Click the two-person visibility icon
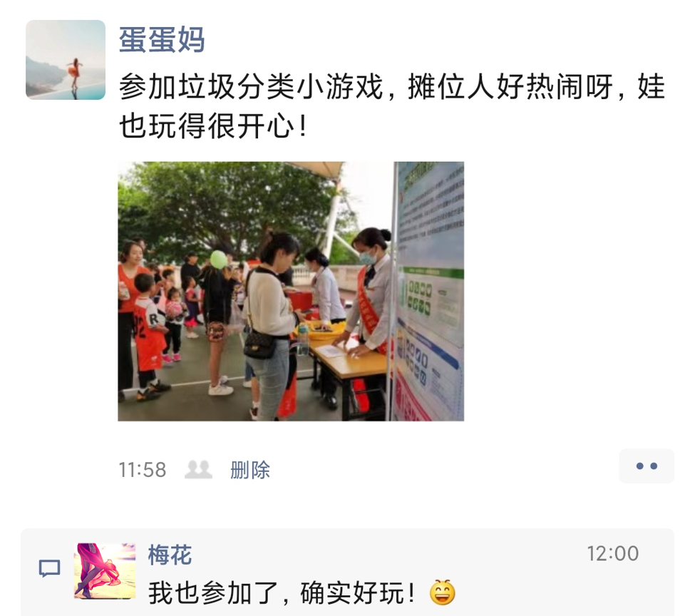This screenshot has height=616, width=695. coord(198,470)
